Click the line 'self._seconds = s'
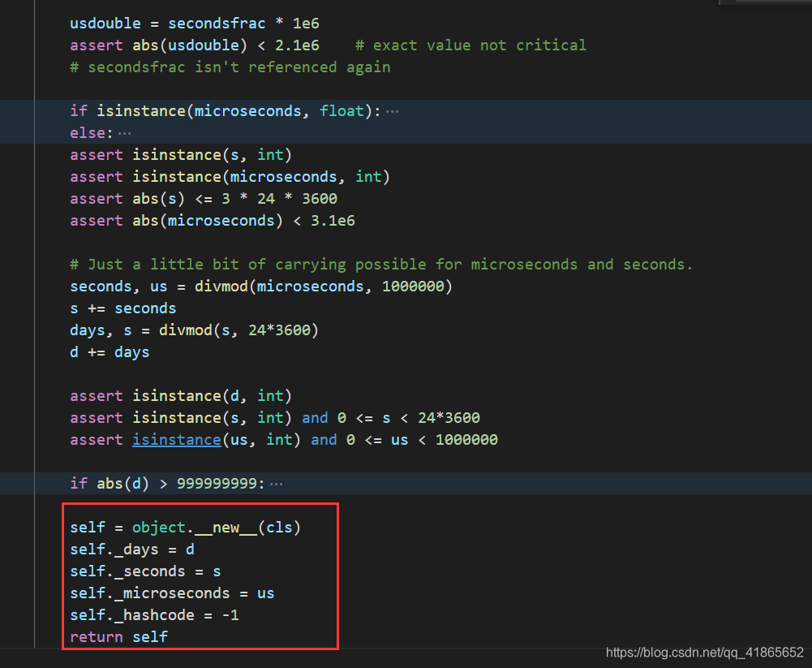812x668 pixels. point(145,571)
